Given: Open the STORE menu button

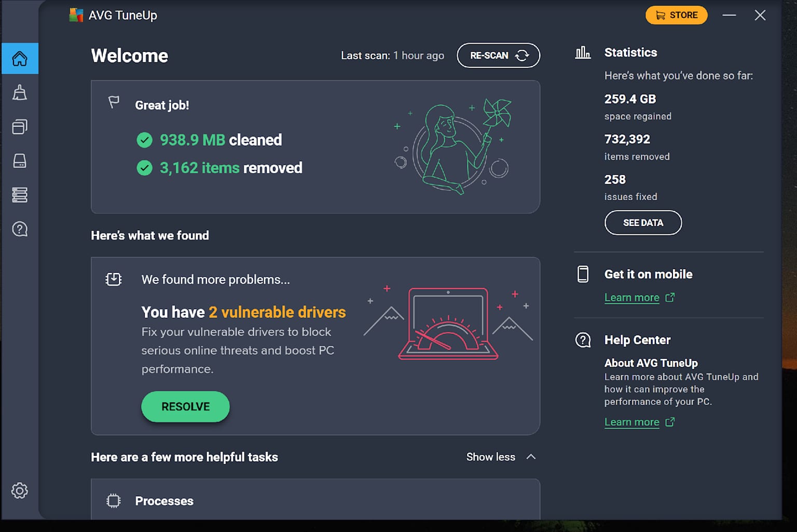Looking at the screenshot, I should pyautogui.click(x=676, y=15).
